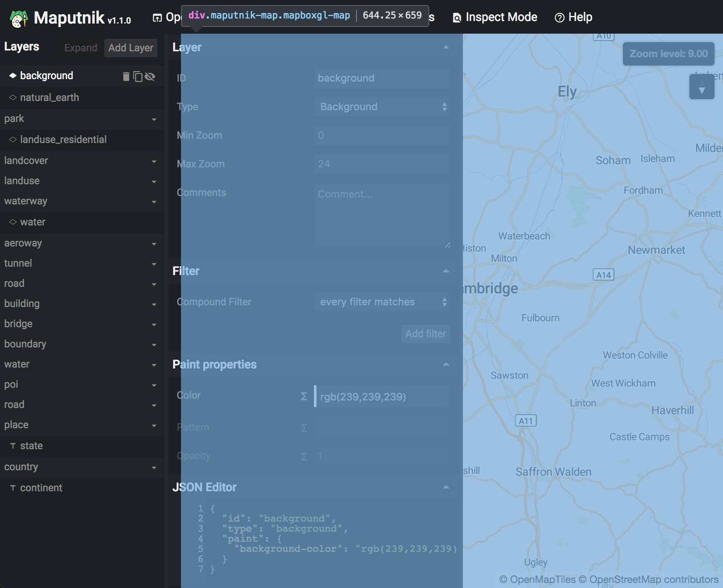Click the Add filter button
This screenshot has width=723, height=588.
(x=425, y=334)
